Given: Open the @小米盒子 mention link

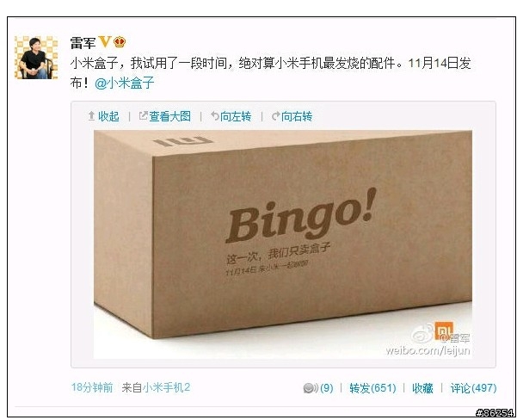Looking at the screenshot, I should (125, 83).
